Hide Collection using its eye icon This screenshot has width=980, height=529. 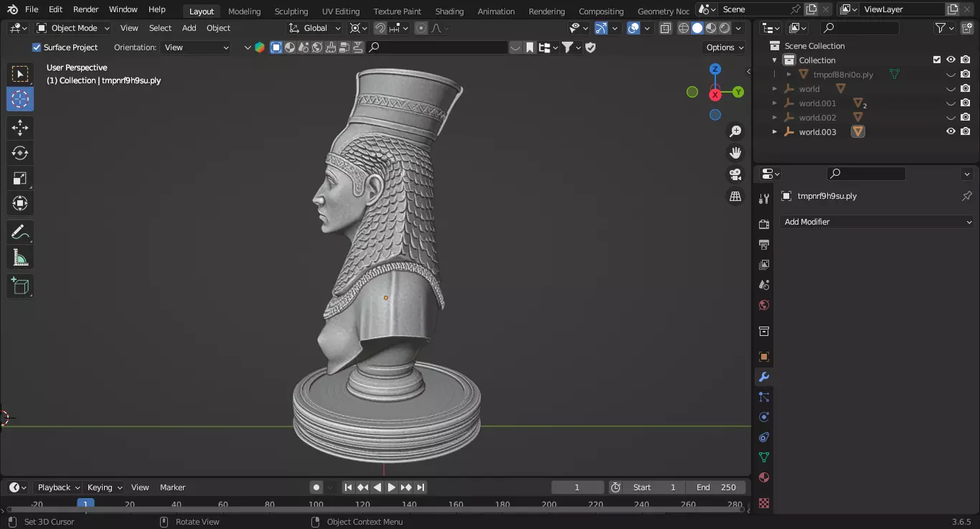point(951,60)
